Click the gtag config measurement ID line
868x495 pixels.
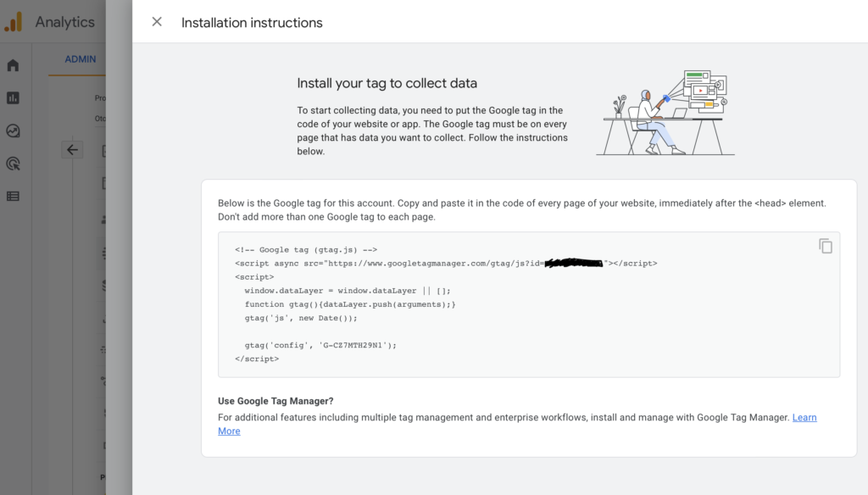pos(320,345)
